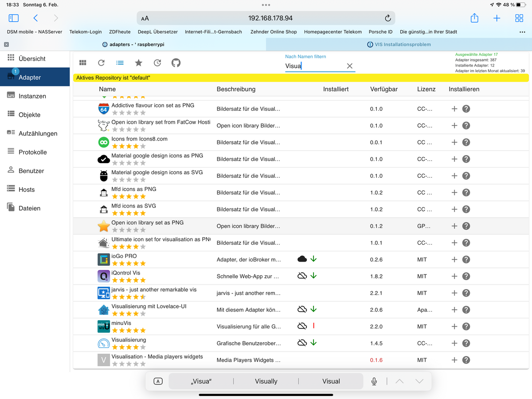Image resolution: width=532 pixels, height=399 pixels.
Task: Click the recently updated adapters icon
Action: (157, 63)
